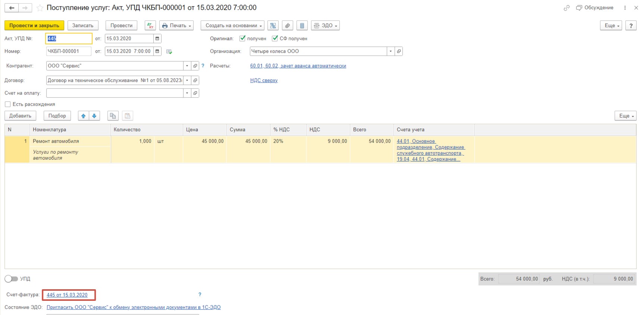Open table toolbar Еще menu
644x315 pixels.
point(625,116)
